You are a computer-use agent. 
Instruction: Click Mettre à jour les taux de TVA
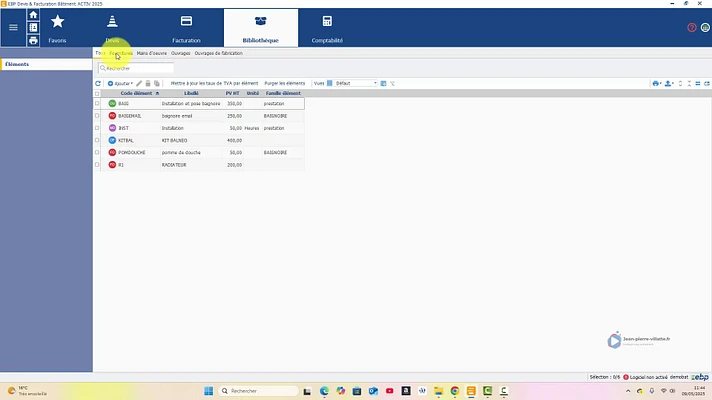point(214,84)
